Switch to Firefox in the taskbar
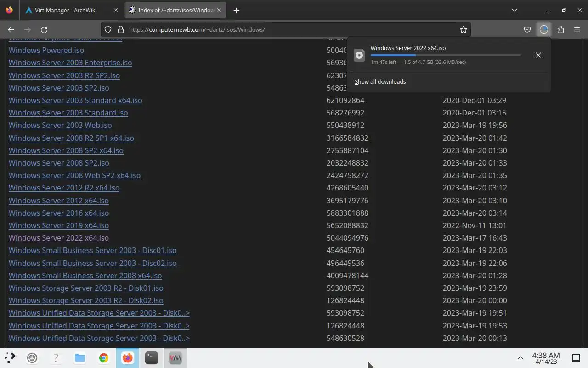This screenshot has height=368, width=588. point(128,357)
